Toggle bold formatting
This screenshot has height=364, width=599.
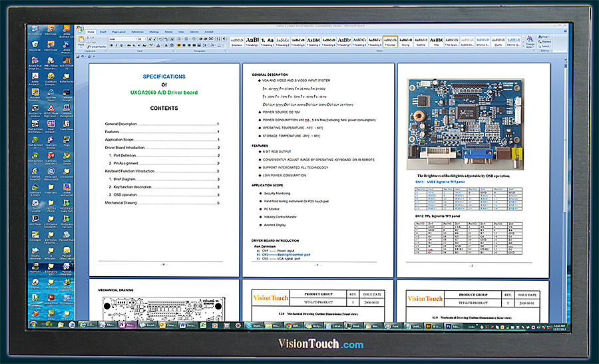111,46
